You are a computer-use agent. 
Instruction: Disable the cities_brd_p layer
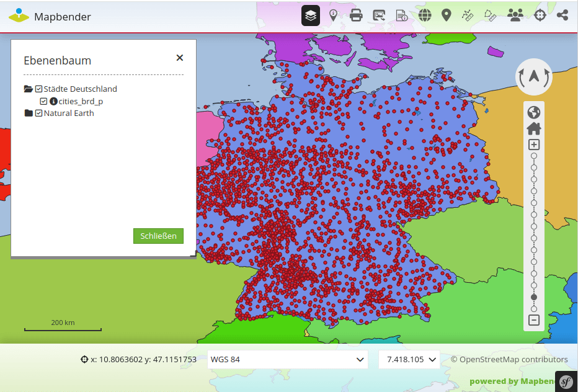coord(43,101)
